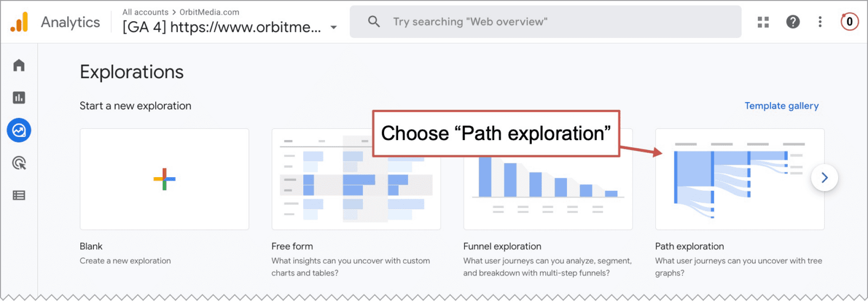
Task: Create a Blank exploration
Action: [x=164, y=179]
